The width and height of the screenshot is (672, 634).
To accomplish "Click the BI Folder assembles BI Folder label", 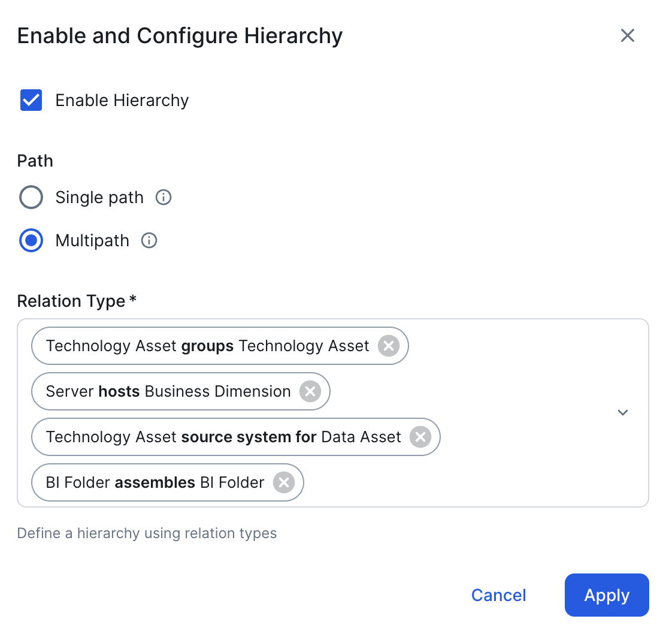I will (x=155, y=482).
